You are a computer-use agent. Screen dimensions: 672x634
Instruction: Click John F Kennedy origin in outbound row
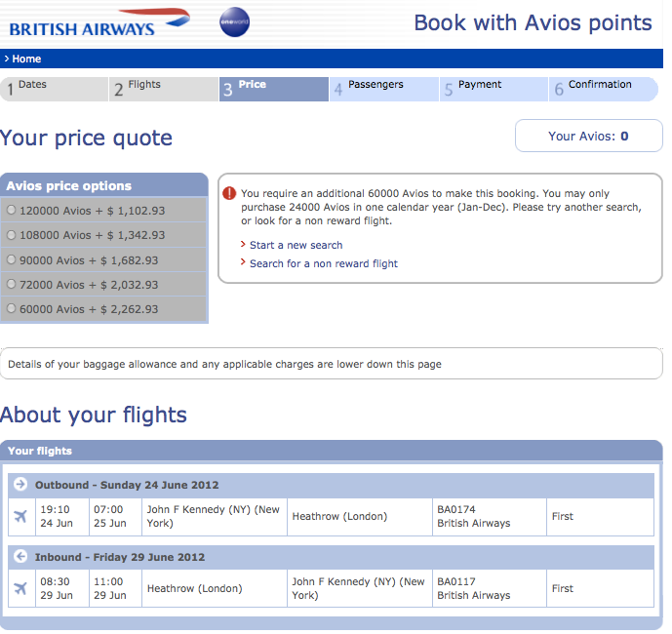[x=213, y=516]
